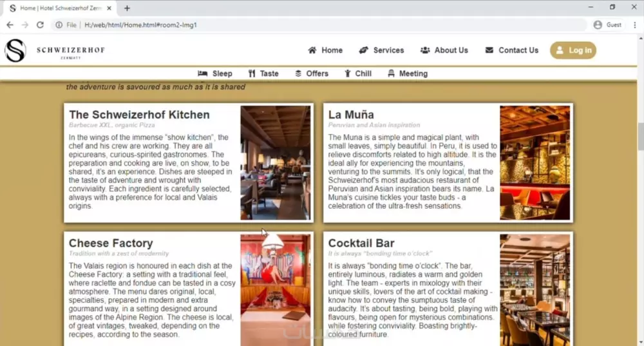Click the Cocktail Bar heading

point(361,244)
